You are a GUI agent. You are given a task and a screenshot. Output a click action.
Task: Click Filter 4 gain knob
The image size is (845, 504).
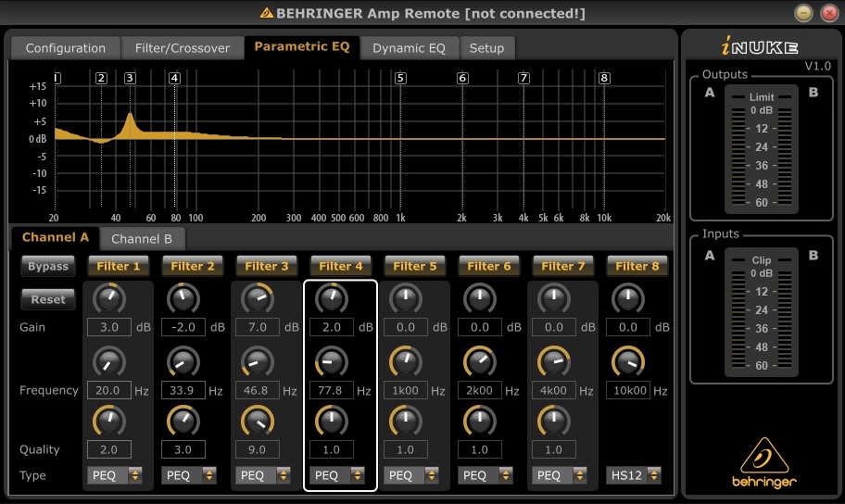click(x=332, y=298)
